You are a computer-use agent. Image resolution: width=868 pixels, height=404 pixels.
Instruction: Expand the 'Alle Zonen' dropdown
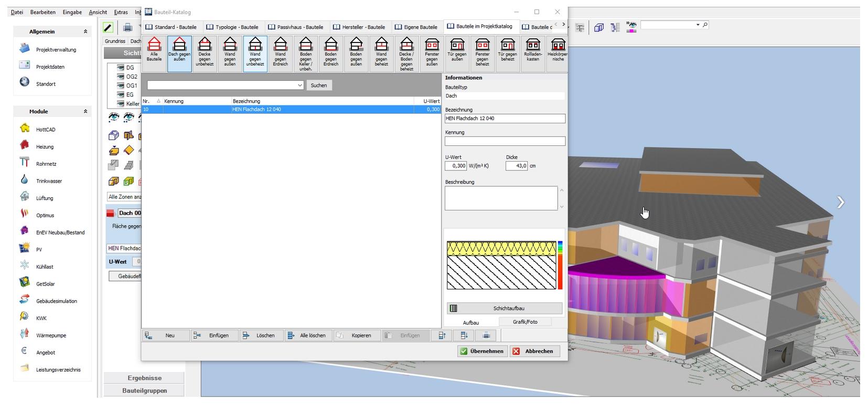coord(124,197)
